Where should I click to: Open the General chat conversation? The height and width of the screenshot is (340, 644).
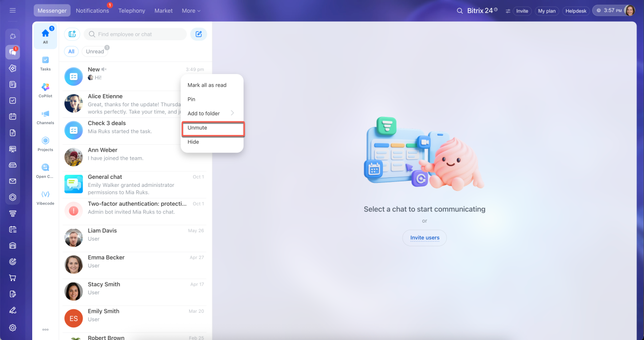[135, 184]
